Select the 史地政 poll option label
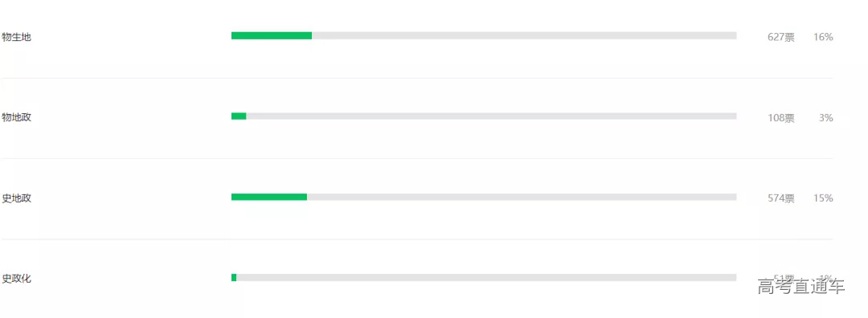Viewport: 868px width, 318px height. (17, 198)
